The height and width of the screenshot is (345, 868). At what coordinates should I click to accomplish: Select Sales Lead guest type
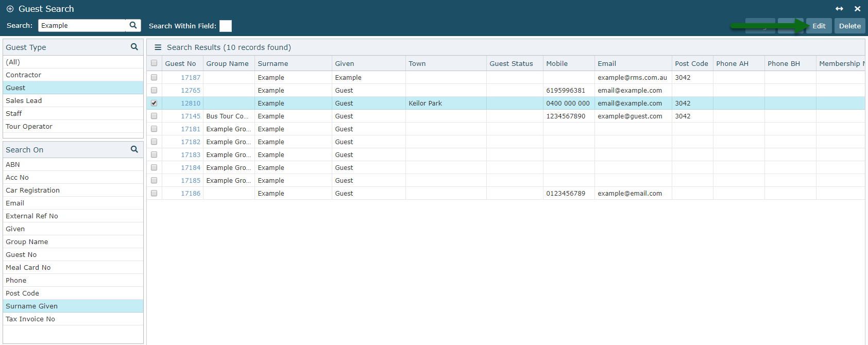(73, 100)
